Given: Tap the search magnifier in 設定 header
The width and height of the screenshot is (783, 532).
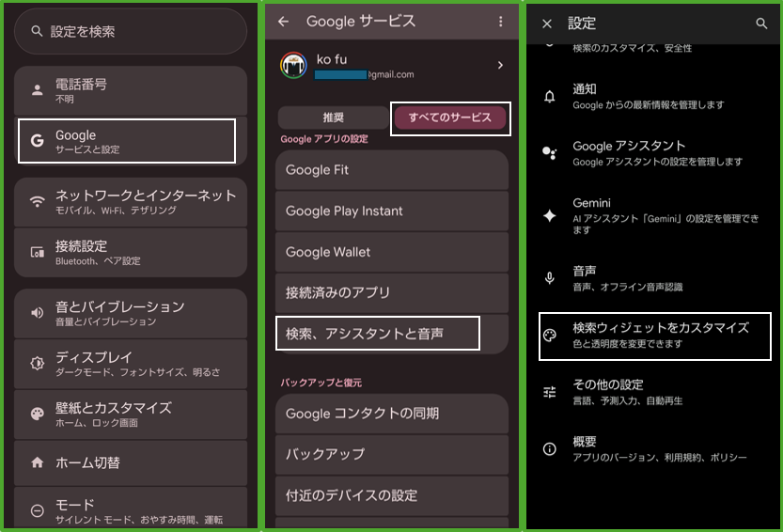Looking at the screenshot, I should [761, 23].
